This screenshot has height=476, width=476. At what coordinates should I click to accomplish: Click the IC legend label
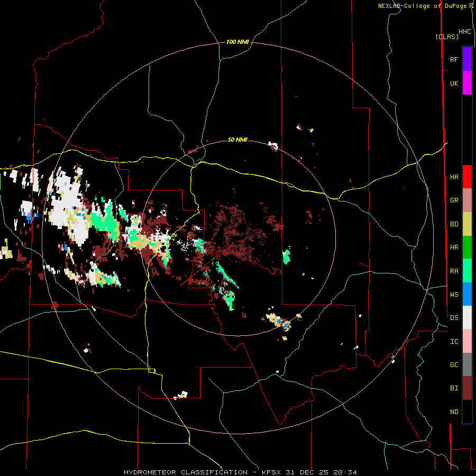(454, 341)
